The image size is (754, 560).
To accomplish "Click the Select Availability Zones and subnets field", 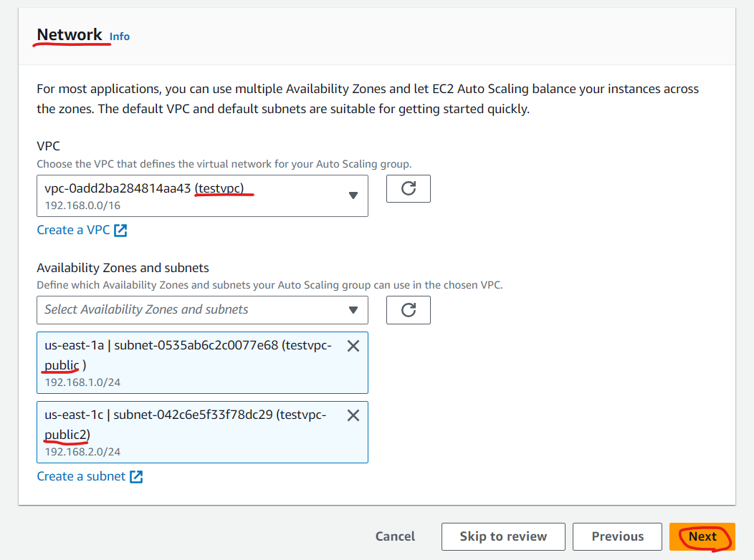I will [202, 310].
